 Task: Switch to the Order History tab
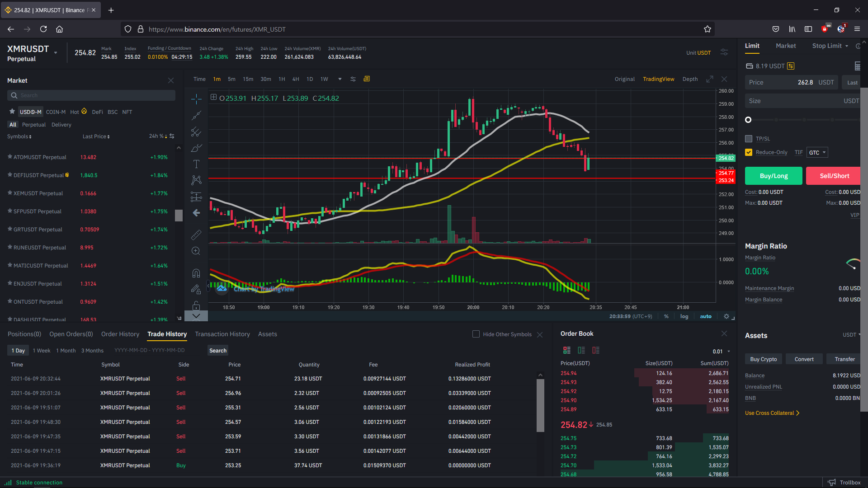click(120, 334)
